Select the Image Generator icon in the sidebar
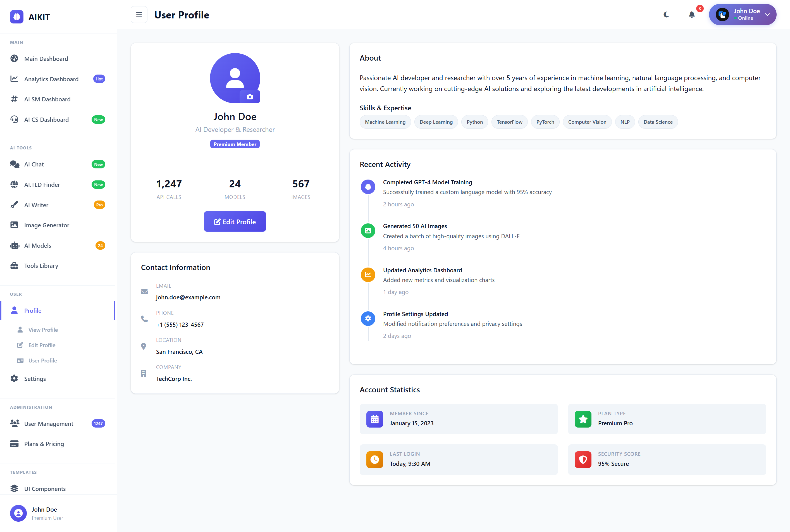Screen dimensions: 790x532 14,225
